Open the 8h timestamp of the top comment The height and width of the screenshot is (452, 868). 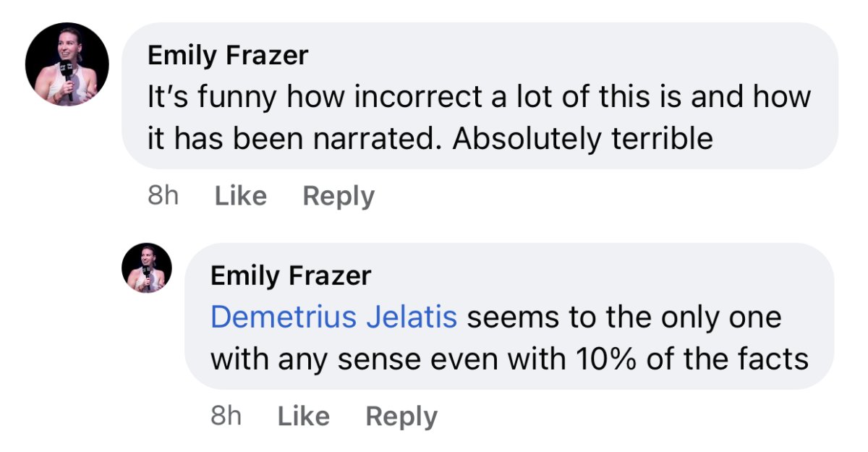(x=163, y=196)
